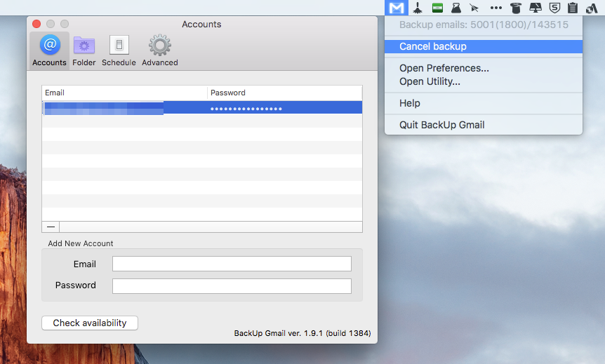Remove account with the minus button

pos(51,227)
